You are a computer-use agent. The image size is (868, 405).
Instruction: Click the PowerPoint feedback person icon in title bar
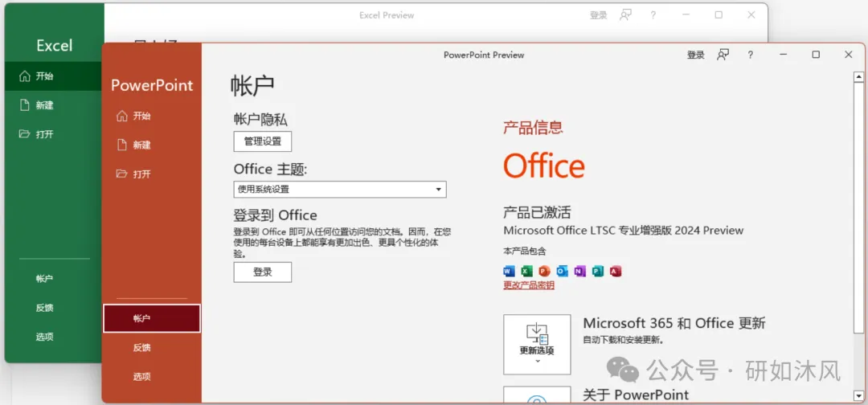(x=723, y=55)
